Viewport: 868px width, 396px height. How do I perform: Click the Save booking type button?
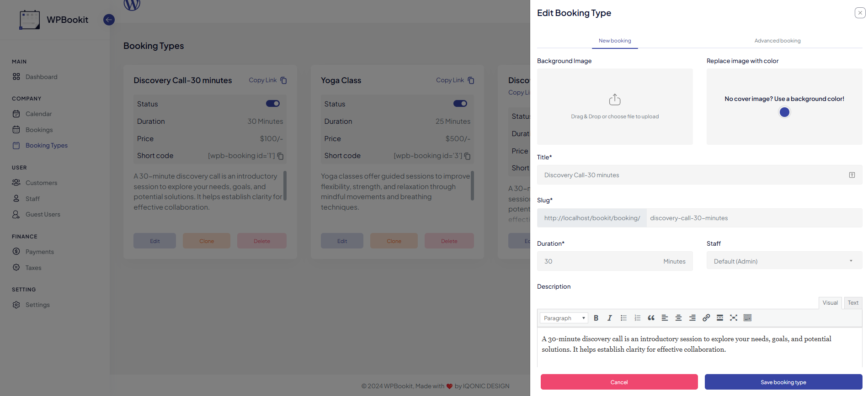pos(783,382)
